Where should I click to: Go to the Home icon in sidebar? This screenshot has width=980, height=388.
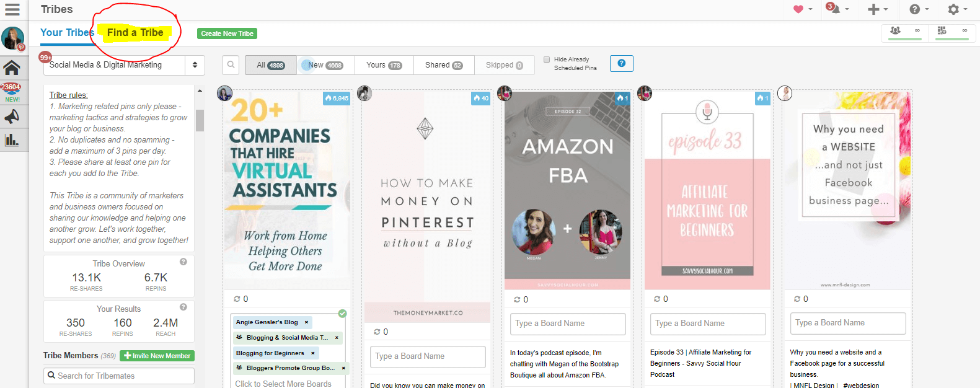pos(12,68)
